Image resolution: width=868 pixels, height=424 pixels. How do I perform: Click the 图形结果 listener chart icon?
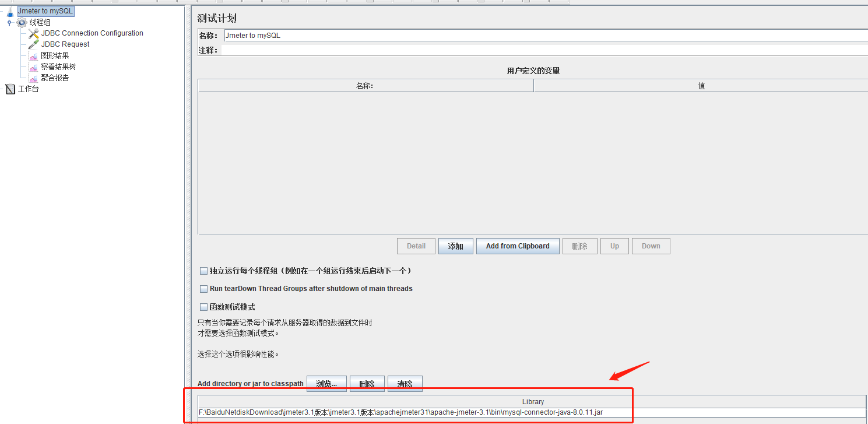click(x=34, y=56)
